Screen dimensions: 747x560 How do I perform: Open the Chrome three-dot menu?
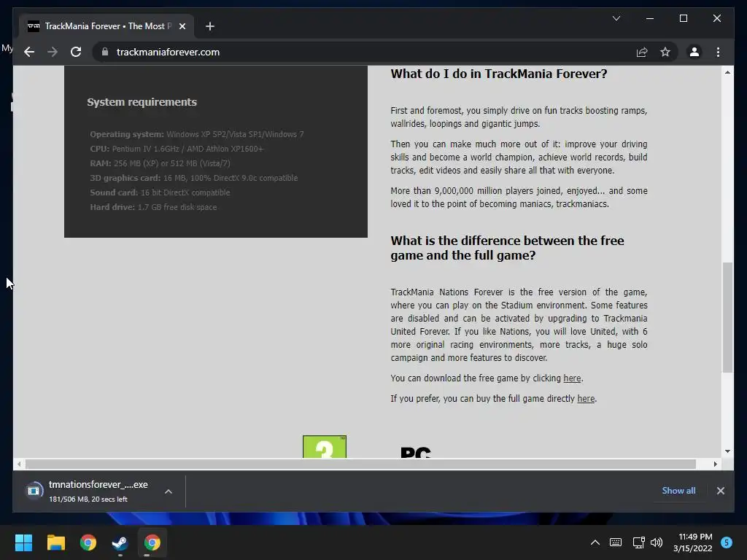(x=718, y=52)
